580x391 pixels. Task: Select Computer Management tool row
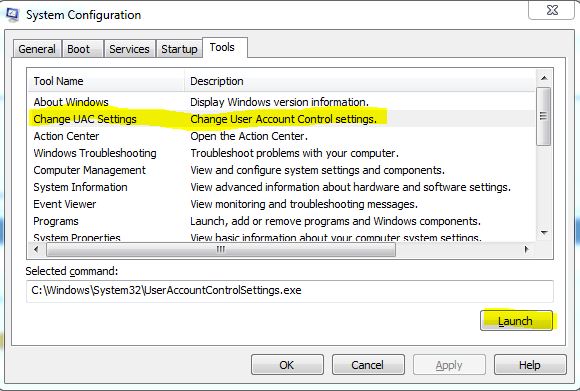coord(281,170)
